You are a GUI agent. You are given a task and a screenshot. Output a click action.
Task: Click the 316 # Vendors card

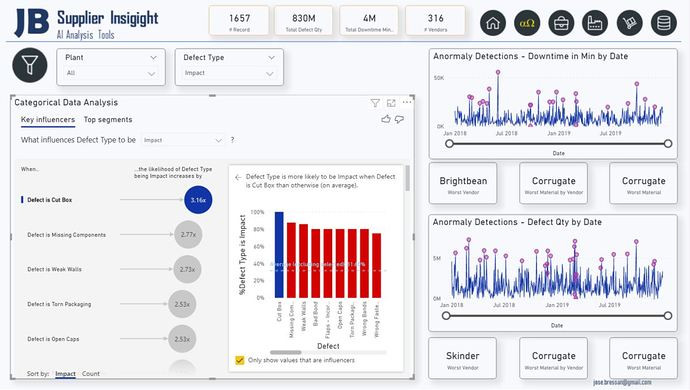[x=435, y=21]
